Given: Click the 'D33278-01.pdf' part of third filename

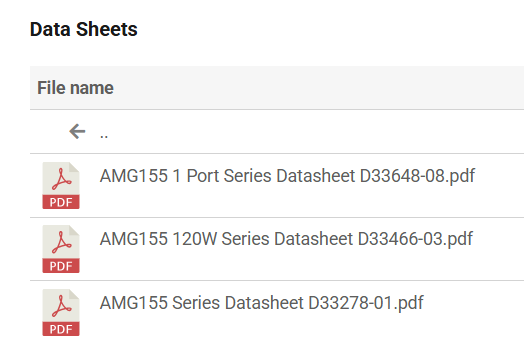Looking at the screenshot, I should [366, 303].
